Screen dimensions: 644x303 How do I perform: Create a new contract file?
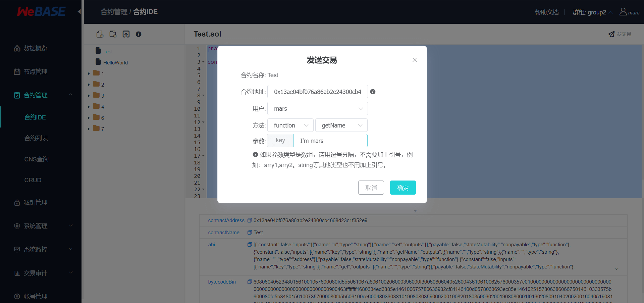pyautogui.click(x=100, y=34)
